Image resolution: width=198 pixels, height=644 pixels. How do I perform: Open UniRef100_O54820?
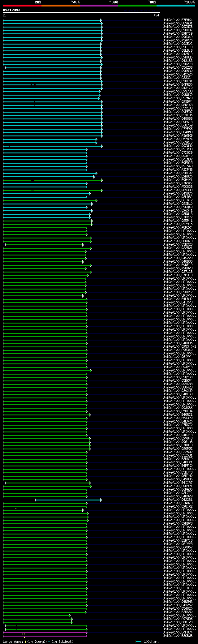click(x=178, y=608)
